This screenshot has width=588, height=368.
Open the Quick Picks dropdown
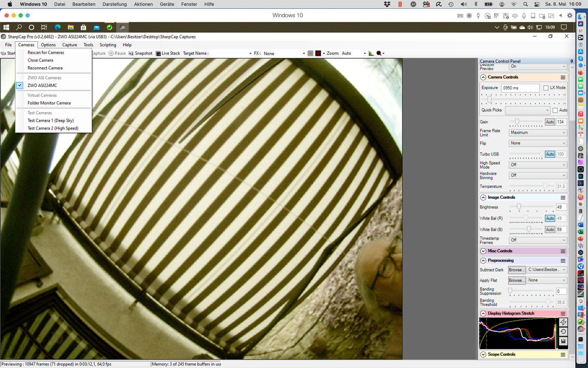[x=528, y=110]
